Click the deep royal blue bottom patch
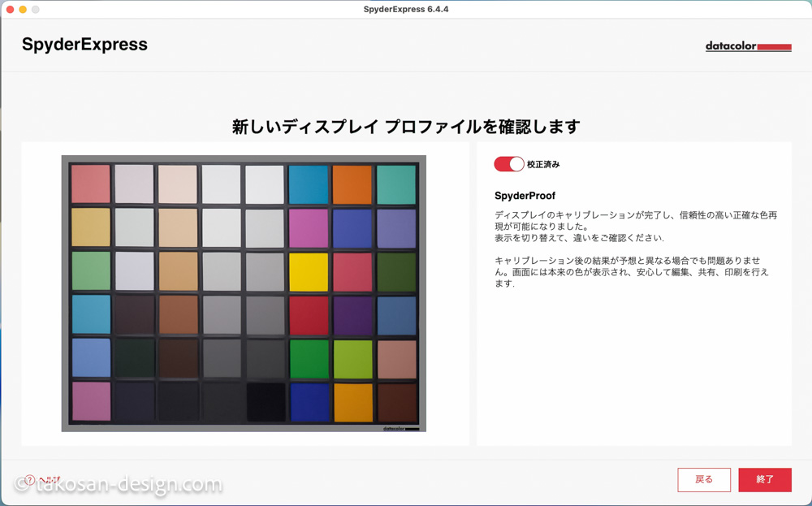The width and height of the screenshot is (812, 506). point(309,402)
